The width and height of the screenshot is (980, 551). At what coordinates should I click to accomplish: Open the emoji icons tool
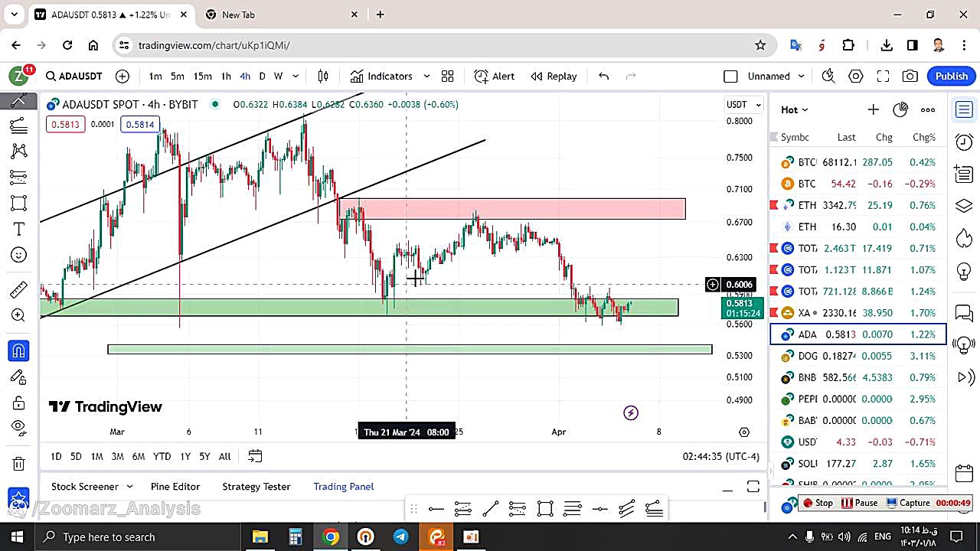point(19,255)
